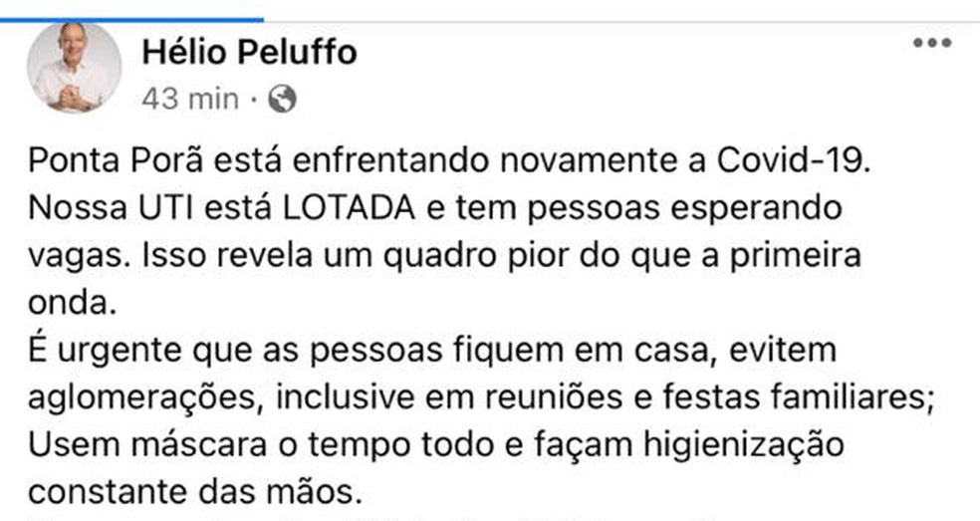
Task: Click "Ponta Porã" at the post start
Action: [x=116, y=160]
